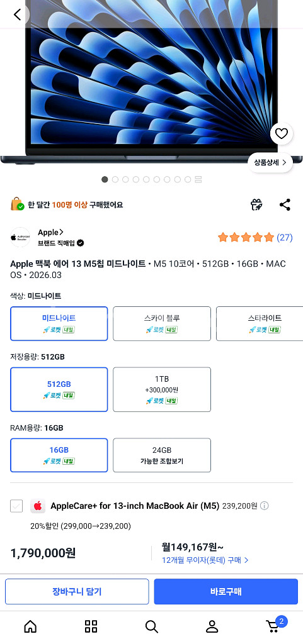303x644 pixels.
Task: Expand 12개월 무이자(롯데) 구매 installment options
Action: tap(205, 560)
